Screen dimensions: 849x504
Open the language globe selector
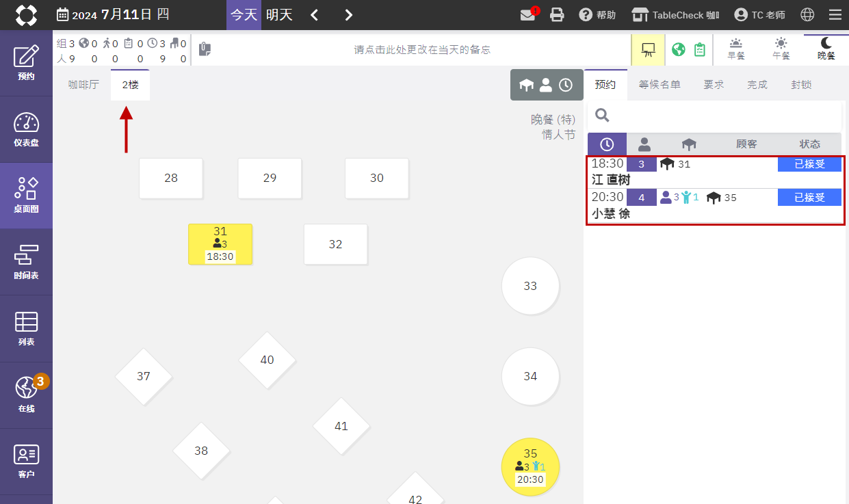807,15
